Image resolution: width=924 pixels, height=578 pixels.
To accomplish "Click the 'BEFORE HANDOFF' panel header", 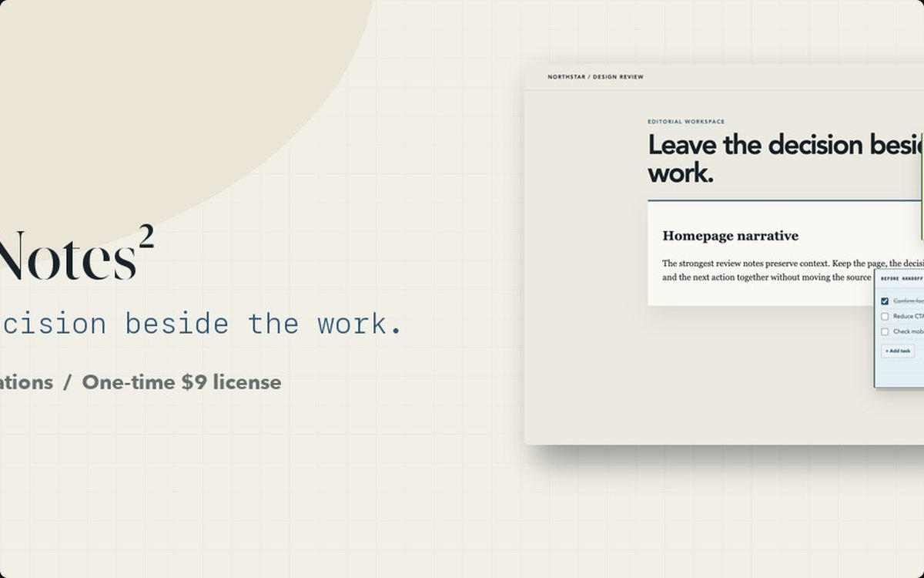I will 902,279.
